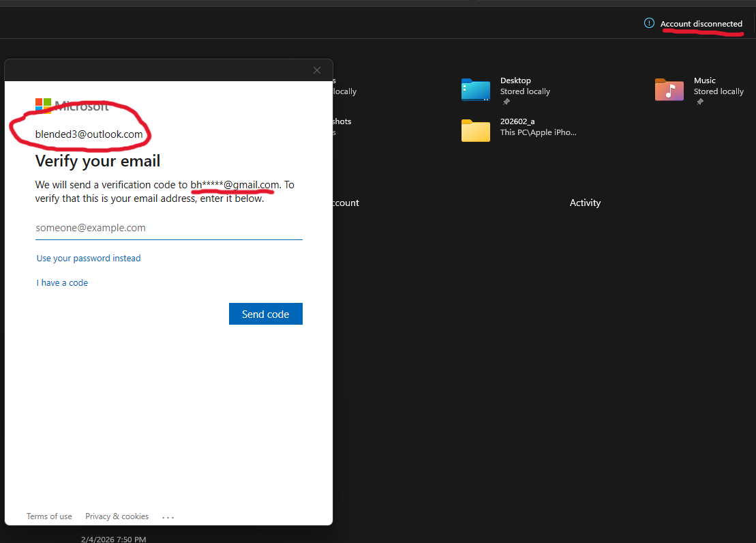Click the I have a code link
The width and height of the screenshot is (756, 543).
(x=62, y=283)
